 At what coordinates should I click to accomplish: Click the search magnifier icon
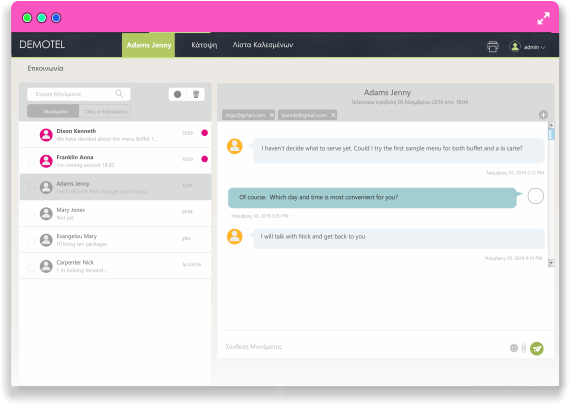coord(119,94)
